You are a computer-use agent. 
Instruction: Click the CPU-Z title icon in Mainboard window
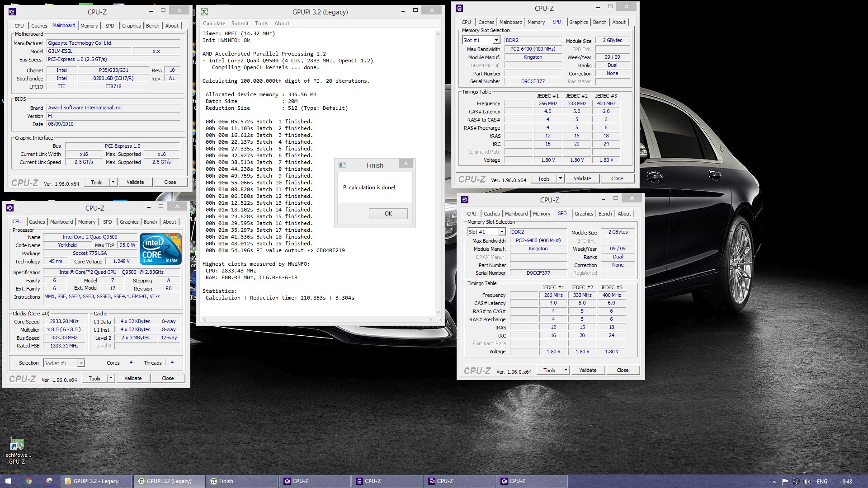[x=12, y=12]
